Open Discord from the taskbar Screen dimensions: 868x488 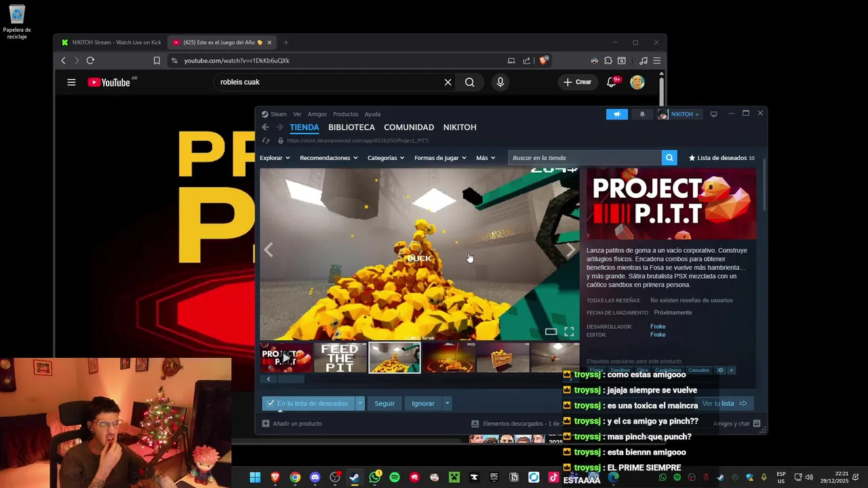(x=315, y=478)
